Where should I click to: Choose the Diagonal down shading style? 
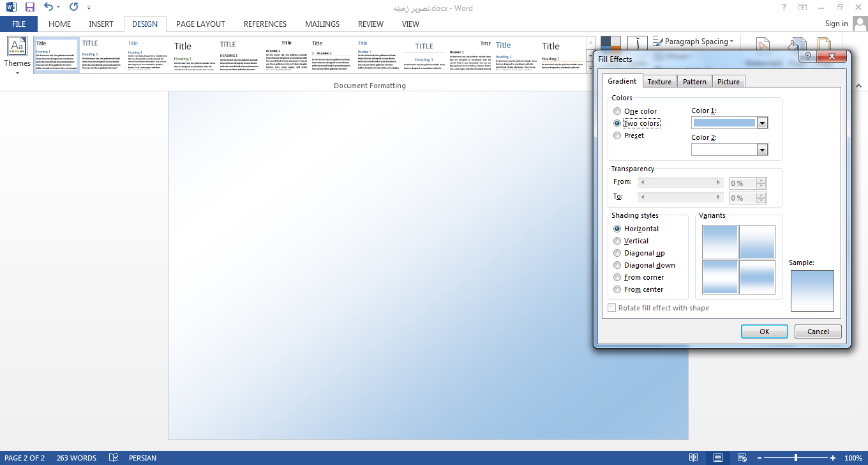(617, 265)
